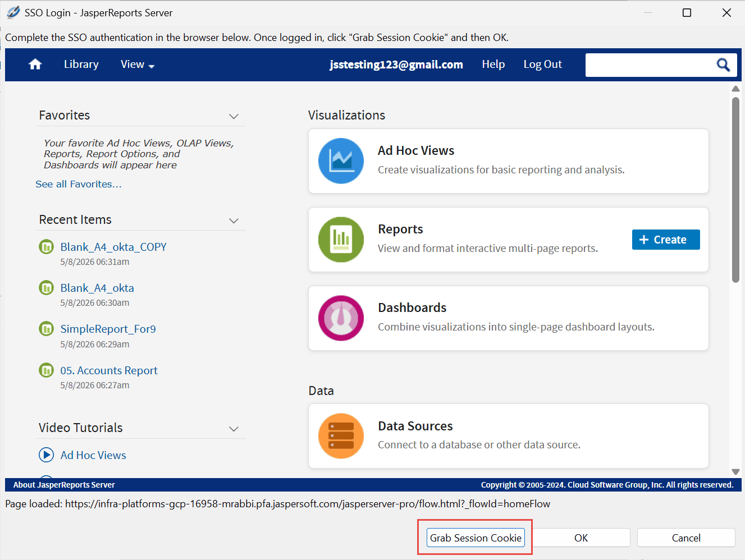
Task: Collapse the Favorites section chevron
Action: (x=234, y=116)
